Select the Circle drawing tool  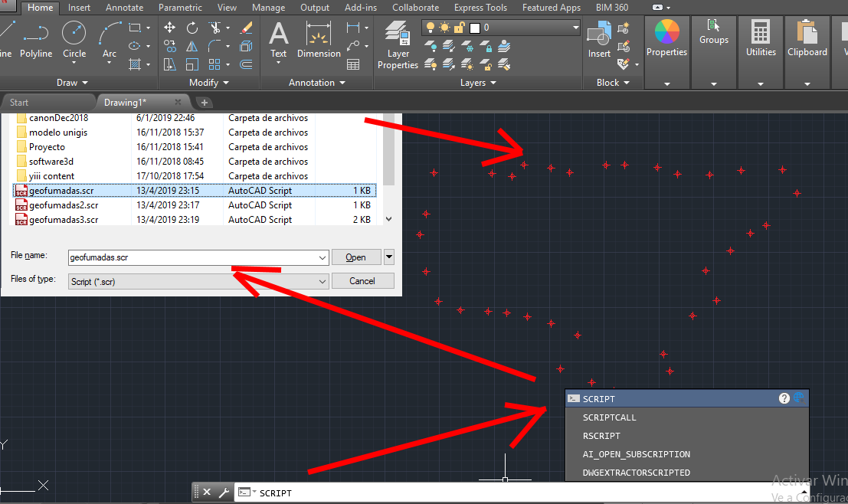click(74, 42)
